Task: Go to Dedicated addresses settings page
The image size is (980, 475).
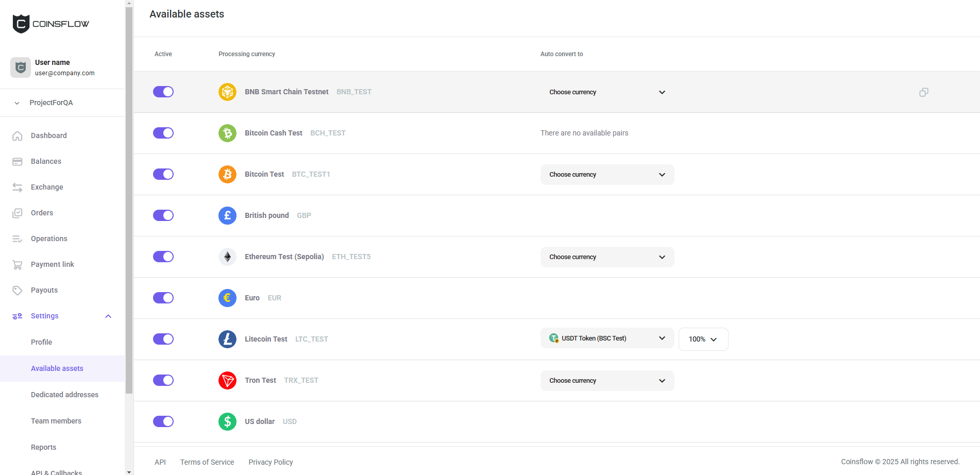Action: coord(64,395)
